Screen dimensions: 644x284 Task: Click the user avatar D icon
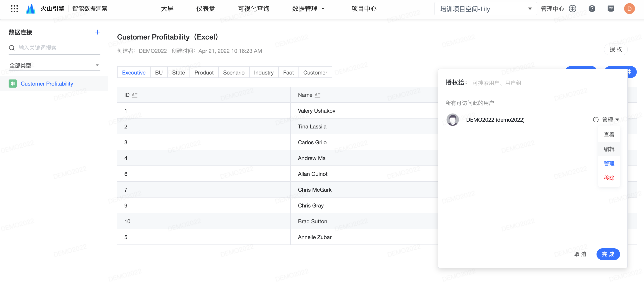tap(629, 9)
